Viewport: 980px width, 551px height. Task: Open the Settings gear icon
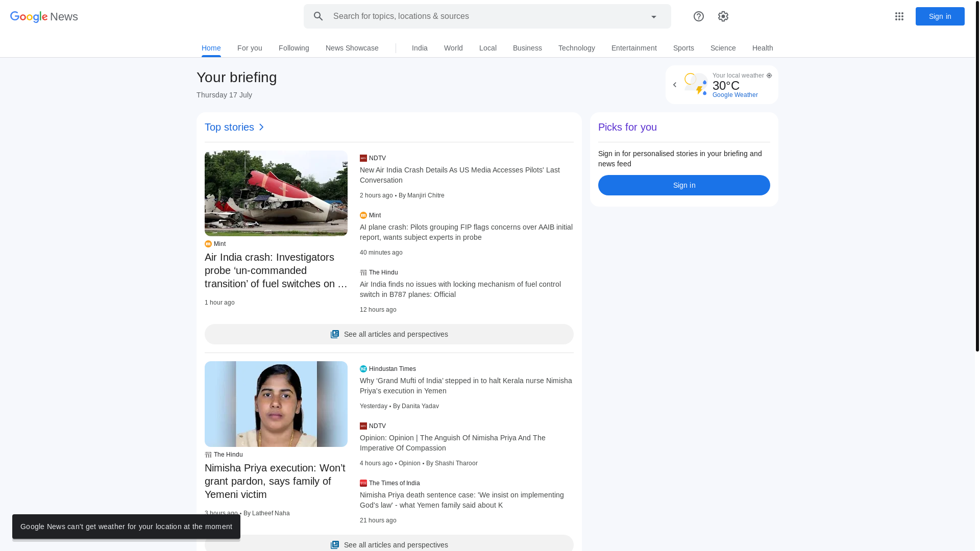coord(723,16)
